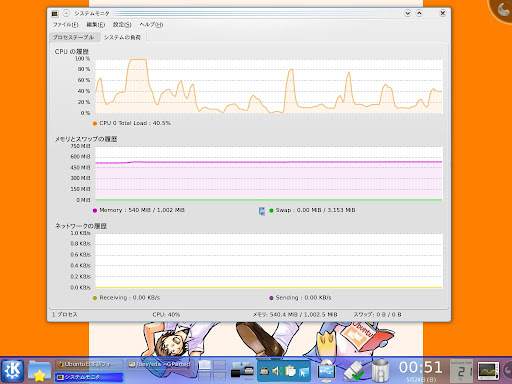Screen dimensions: 512x384
Task: Click the USB drive checkmark icon
Action: [x=354, y=371]
